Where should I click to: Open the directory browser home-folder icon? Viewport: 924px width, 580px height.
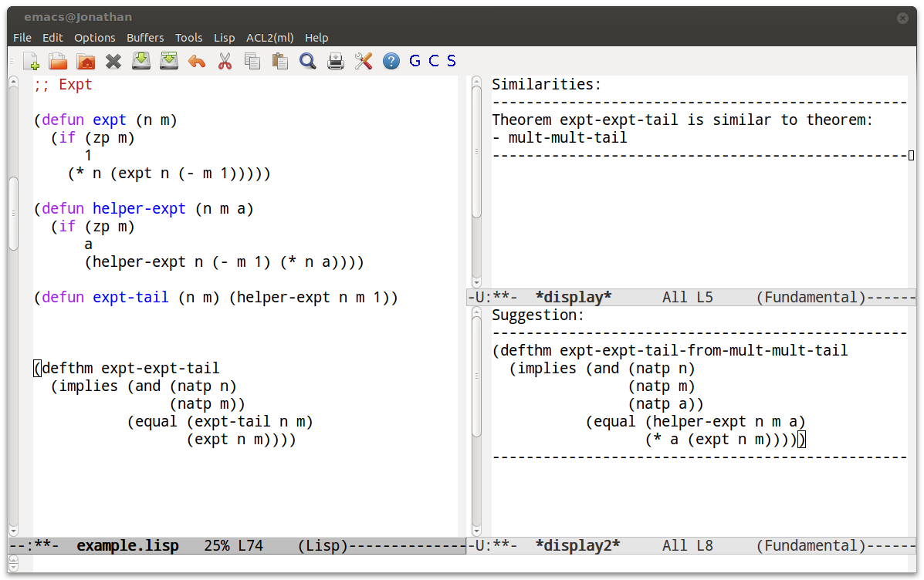pyautogui.click(x=86, y=61)
